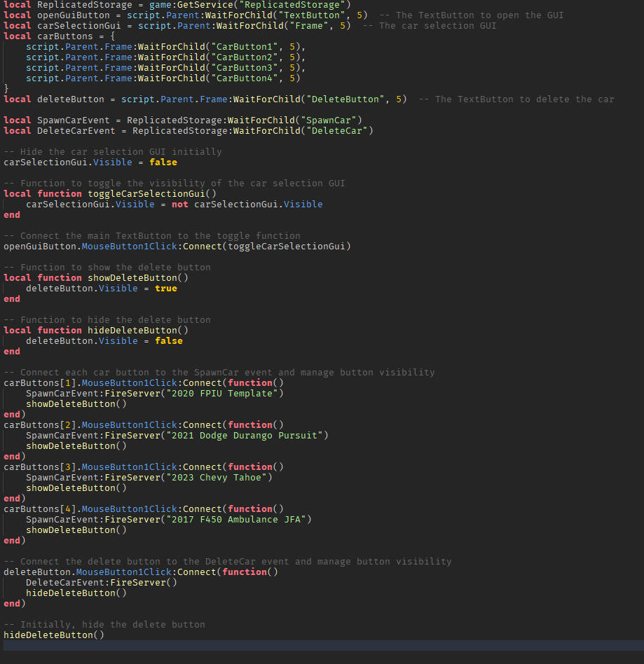The width and height of the screenshot is (644, 664).
Task: Click the DeleteCarEvent:FireServer() call line
Action: click(101, 582)
